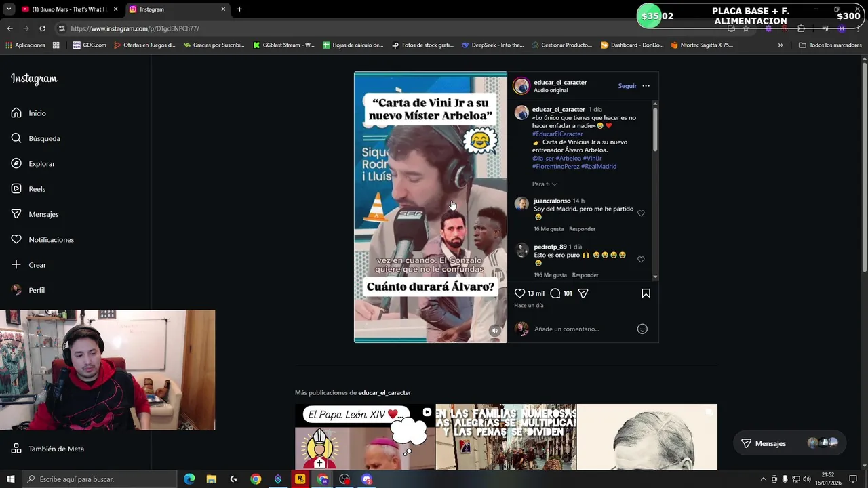Open Ofertas en Juegos bookmark

[144, 45]
